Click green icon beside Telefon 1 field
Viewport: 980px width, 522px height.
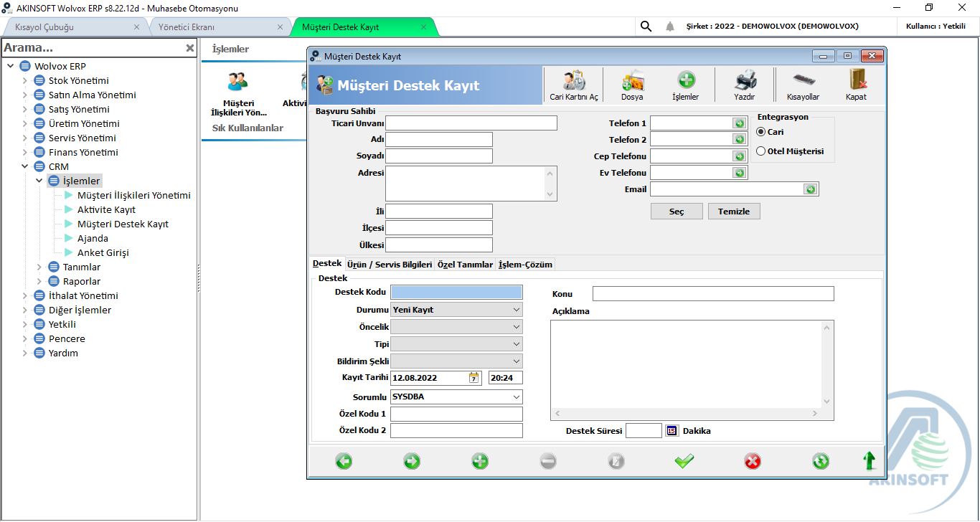[739, 123]
